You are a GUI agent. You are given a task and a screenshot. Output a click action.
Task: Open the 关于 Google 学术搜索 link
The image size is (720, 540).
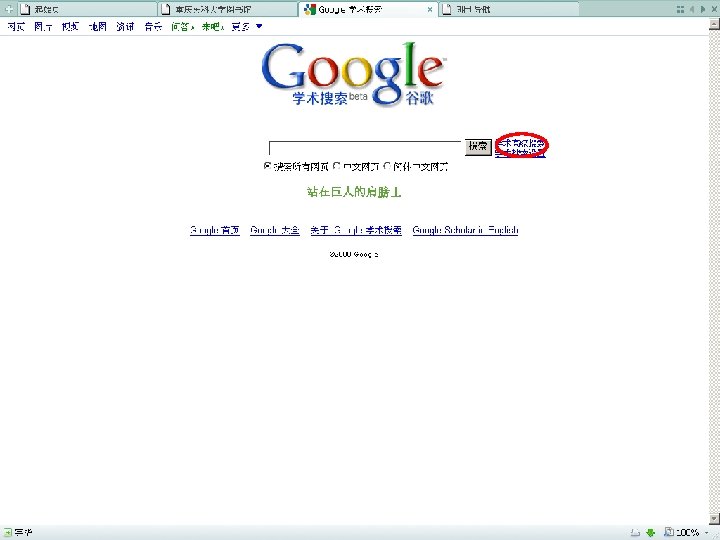point(356,230)
